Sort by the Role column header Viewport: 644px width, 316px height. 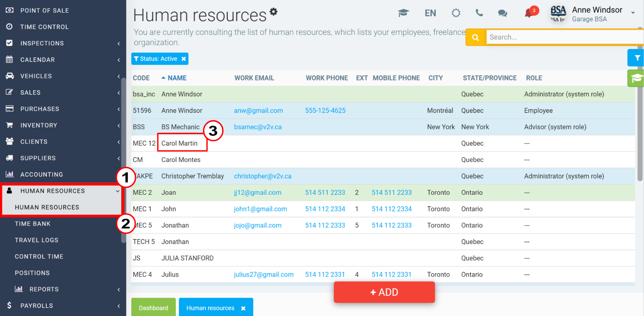point(534,78)
